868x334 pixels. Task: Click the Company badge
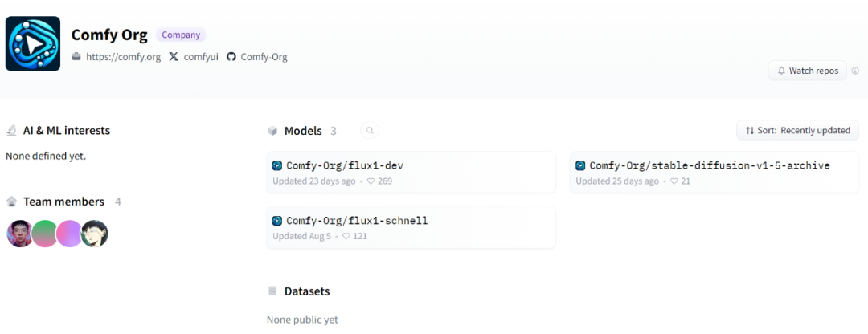point(181,35)
